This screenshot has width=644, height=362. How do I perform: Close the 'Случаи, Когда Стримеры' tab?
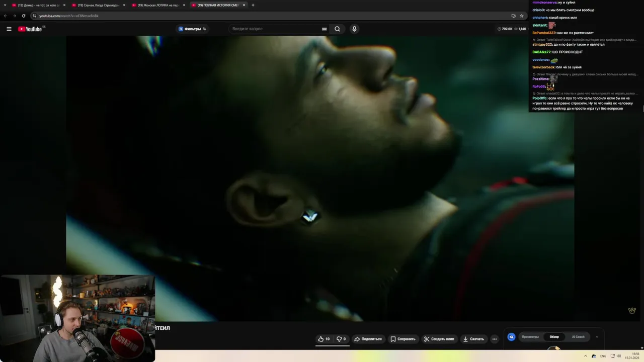tap(124, 5)
